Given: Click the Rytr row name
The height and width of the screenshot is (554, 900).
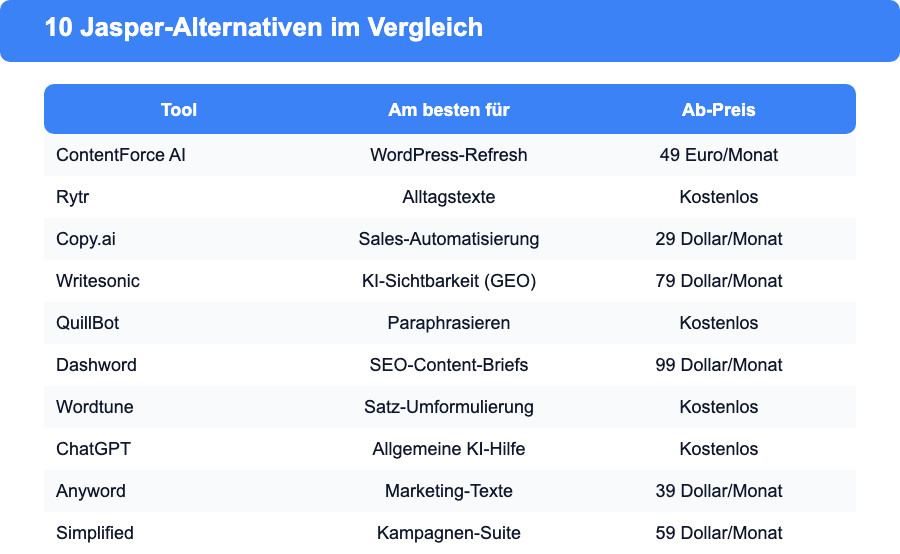Looking at the screenshot, I should (72, 197).
